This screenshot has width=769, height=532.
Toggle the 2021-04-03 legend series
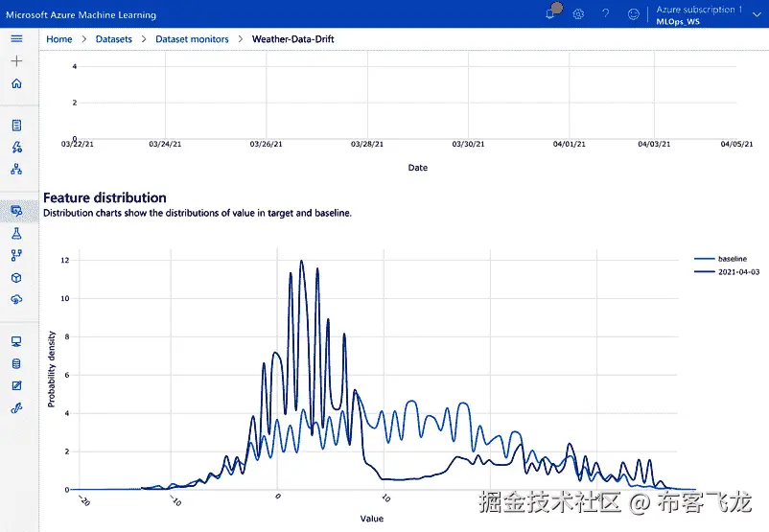[727, 271]
